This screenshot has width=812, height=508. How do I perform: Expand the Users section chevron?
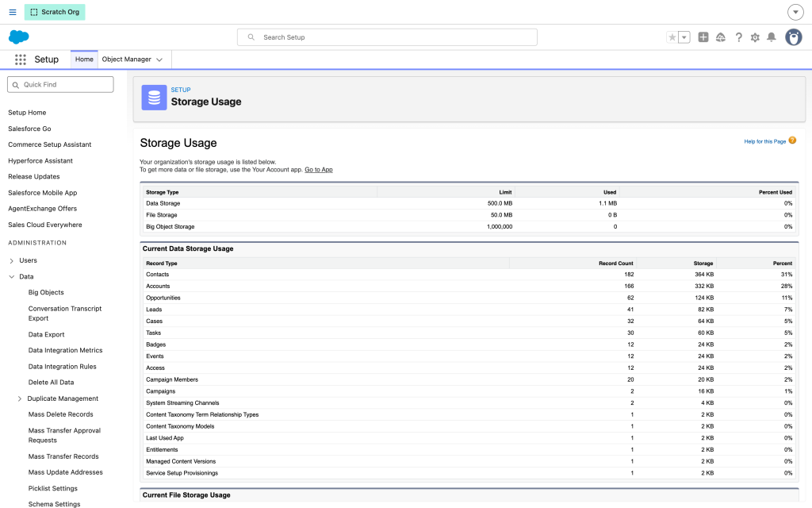(x=11, y=260)
